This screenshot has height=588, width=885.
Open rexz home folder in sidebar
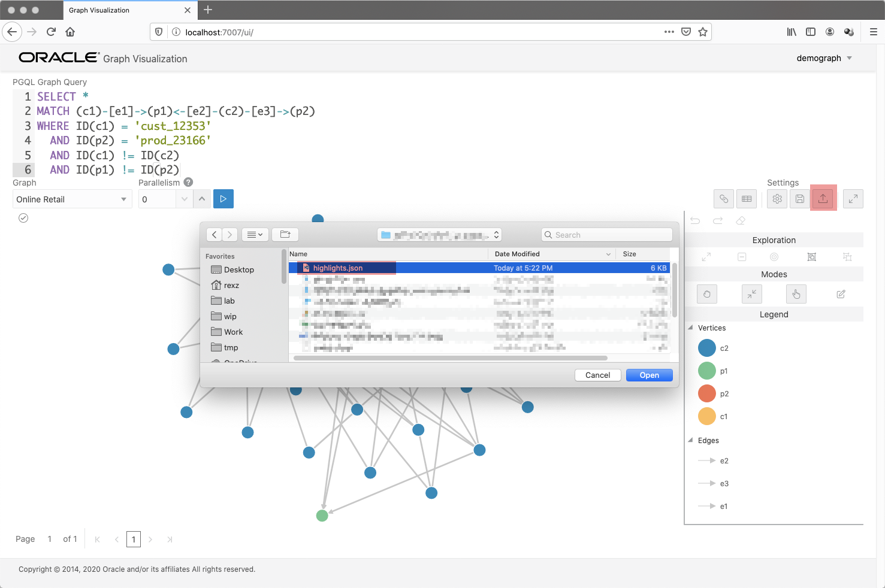225,285
